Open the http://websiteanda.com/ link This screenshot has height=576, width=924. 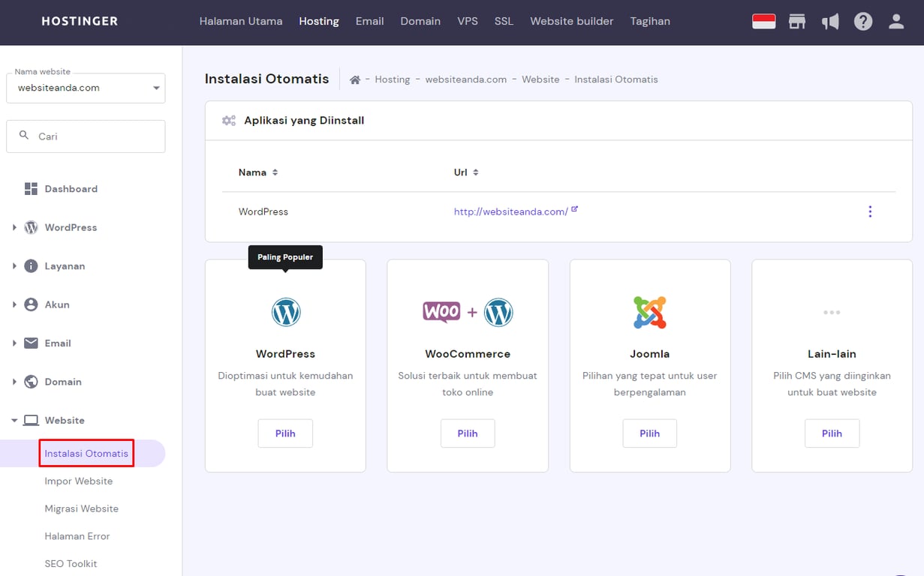(x=510, y=211)
